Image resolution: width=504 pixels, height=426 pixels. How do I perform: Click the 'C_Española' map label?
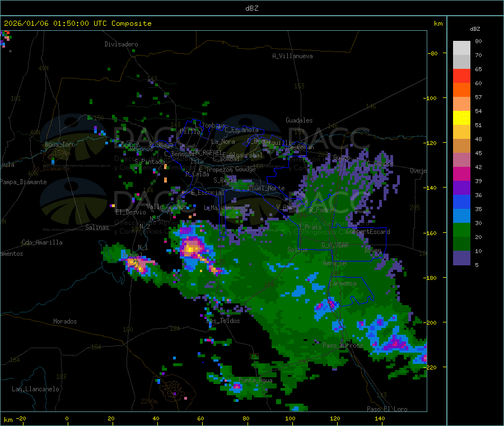(x=241, y=130)
